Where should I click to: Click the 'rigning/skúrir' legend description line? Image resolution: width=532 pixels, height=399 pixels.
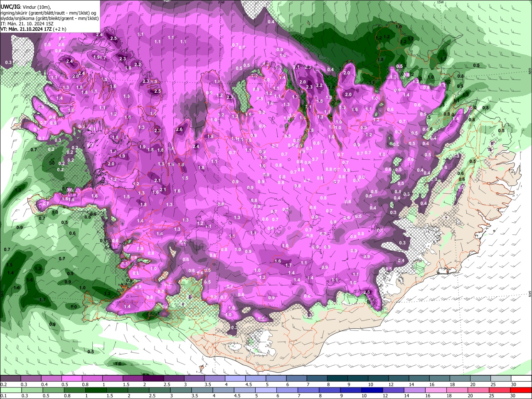(x=49, y=13)
